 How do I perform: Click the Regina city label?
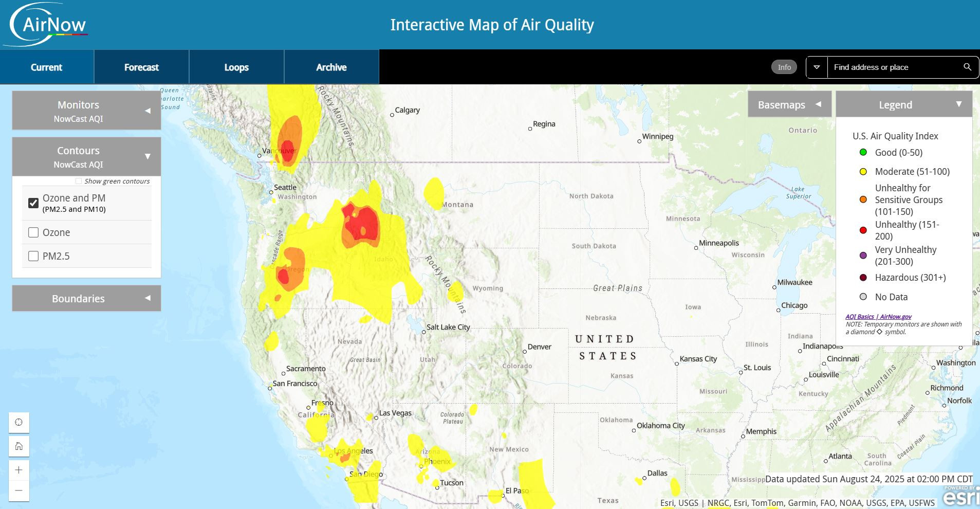click(544, 124)
